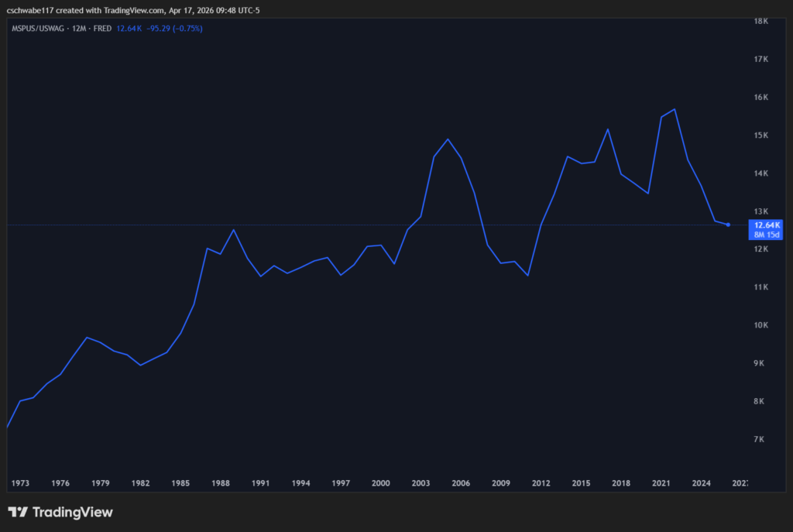Click the 7K price axis label

[x=760, y=439]
